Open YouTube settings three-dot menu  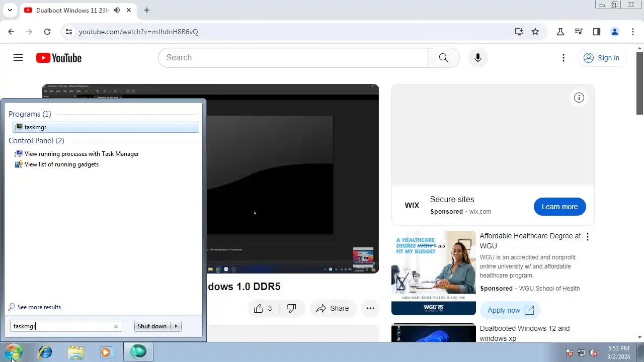pyautogui.click(x=563, y=58)
